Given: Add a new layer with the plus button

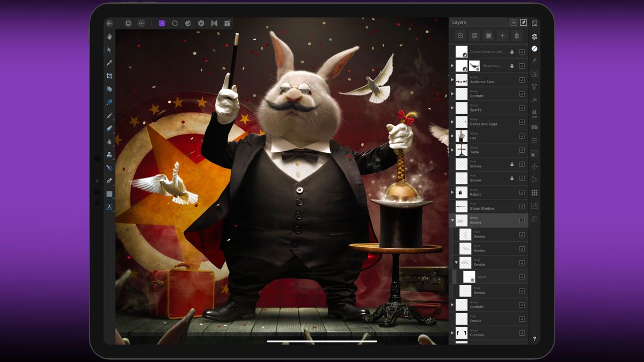Looking at the screenshot, I should click(x=502, y=35).
